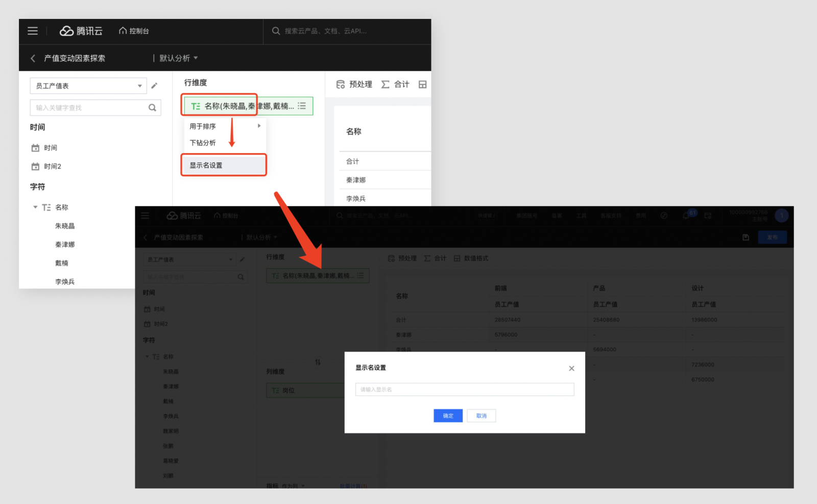The height and width of the screenshot is (504, 817).
Task: Click the 名称 column header in the bright table
Action: pos(354,132)
